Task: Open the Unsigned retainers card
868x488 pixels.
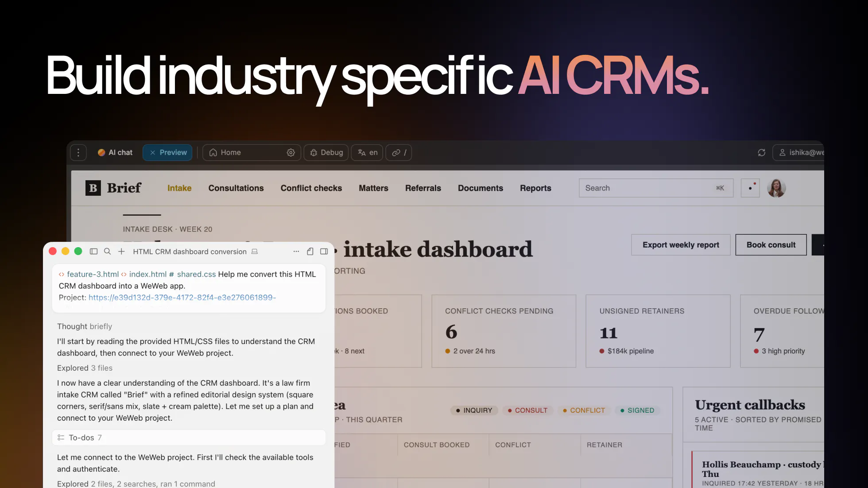Action: [x=658, y=331]
